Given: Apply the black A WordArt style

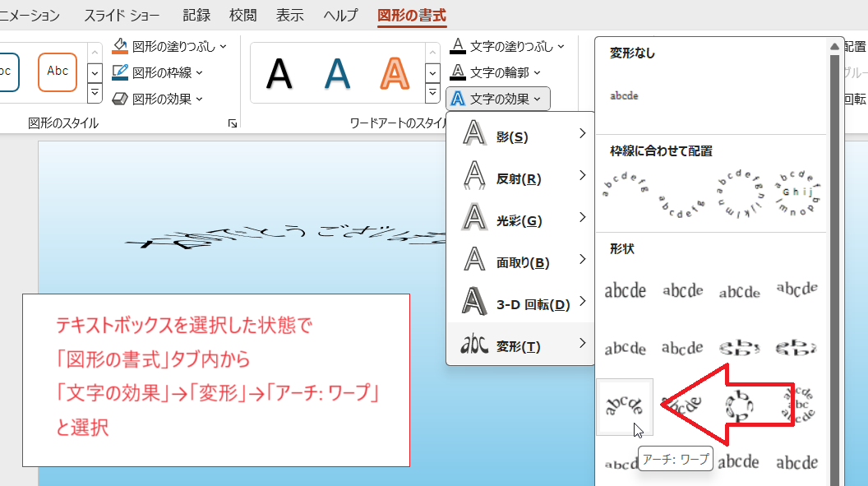Looking at the screenshot, I should tap(279, 74).
